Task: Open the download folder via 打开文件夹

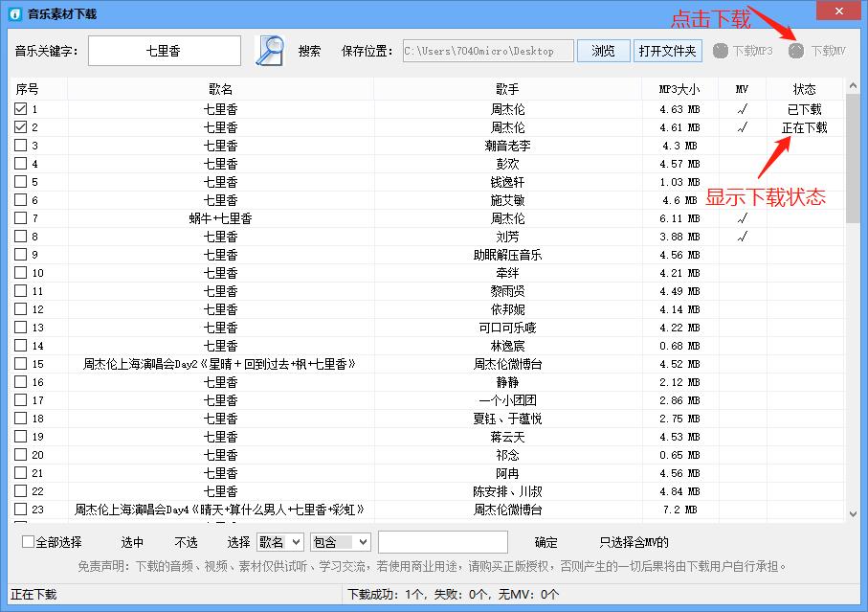Action: coord(667,51)
